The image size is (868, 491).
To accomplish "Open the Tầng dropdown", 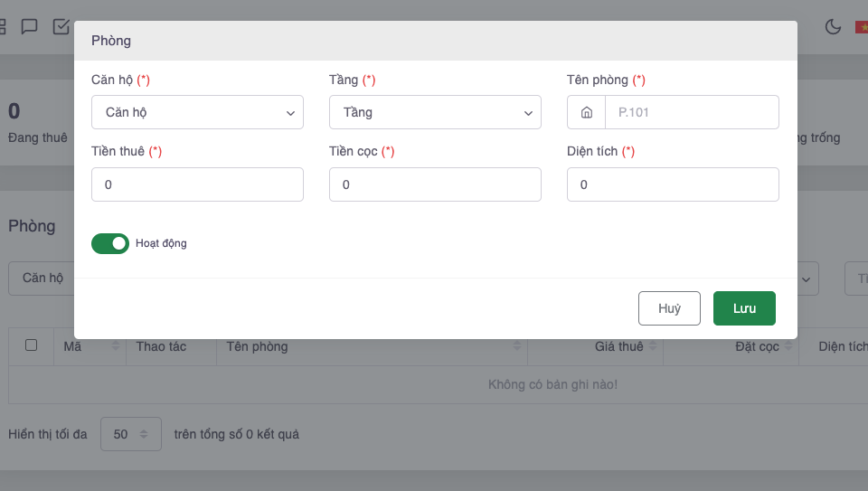I will click(x=435, y=113).
